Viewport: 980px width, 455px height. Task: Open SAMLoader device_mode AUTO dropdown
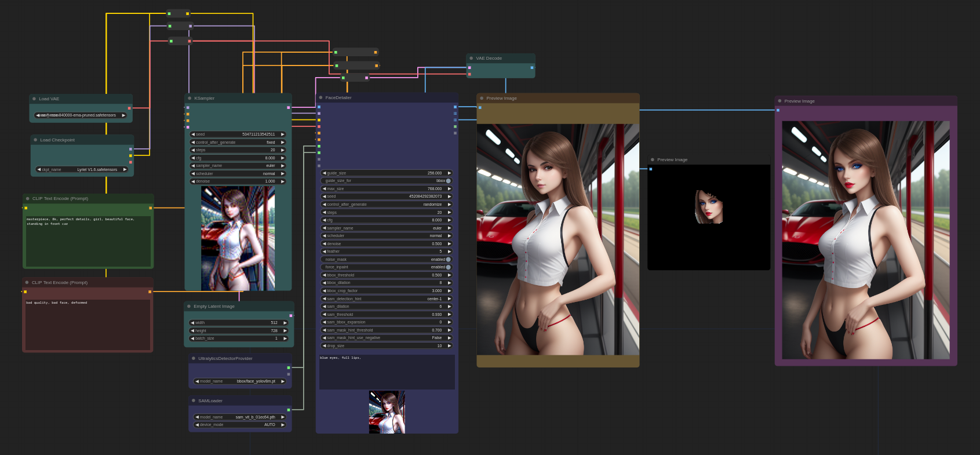[239, 425]
